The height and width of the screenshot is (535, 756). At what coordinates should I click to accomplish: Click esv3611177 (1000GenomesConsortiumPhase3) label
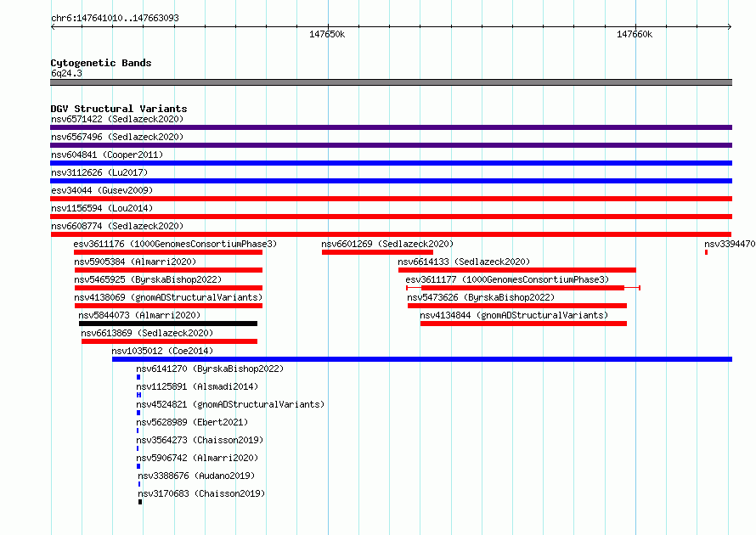click(x=507, y=279)
